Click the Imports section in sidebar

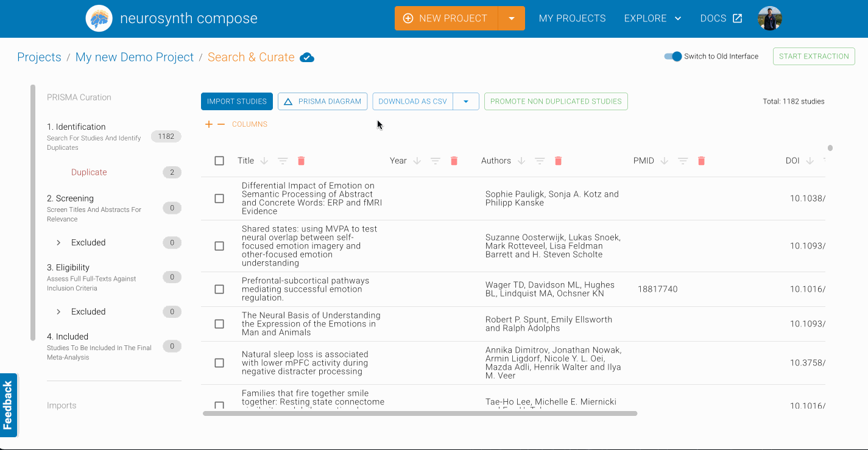point(62,406)
